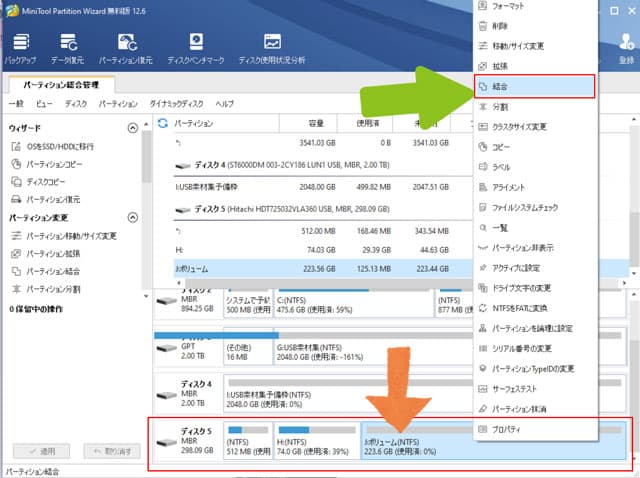Select the H: 74.03 GB table row
640x478 pixels.
[322, 249]
